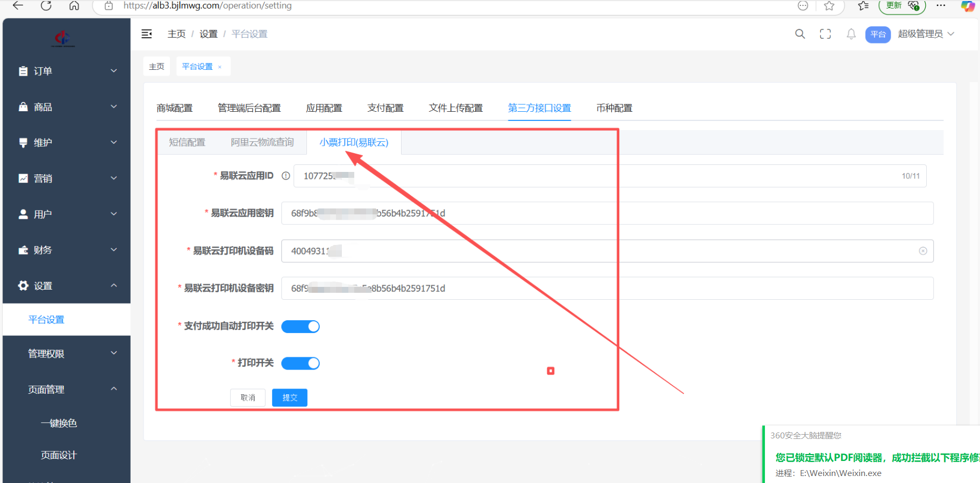Expand the 商品 sidebar menu
Image resolution: width=980 pixels, height=483 pixels.
[x=67, y=107]
